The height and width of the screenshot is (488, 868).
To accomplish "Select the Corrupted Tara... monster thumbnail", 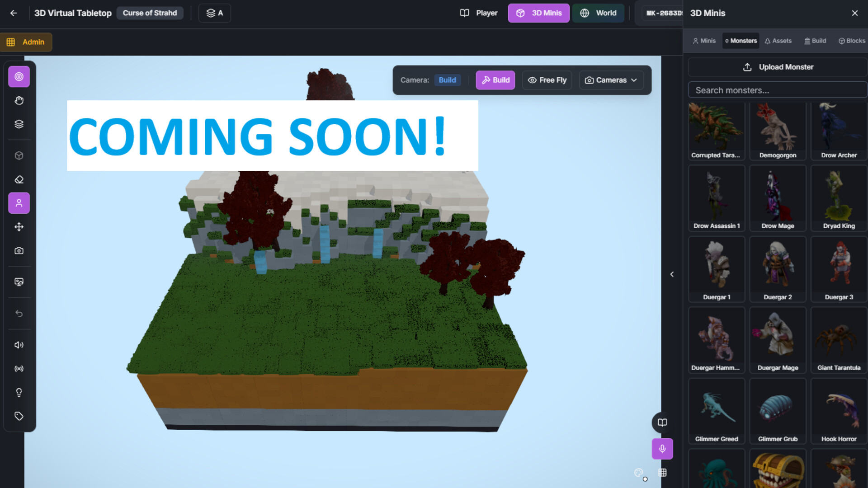I will [x=716, y=131].
